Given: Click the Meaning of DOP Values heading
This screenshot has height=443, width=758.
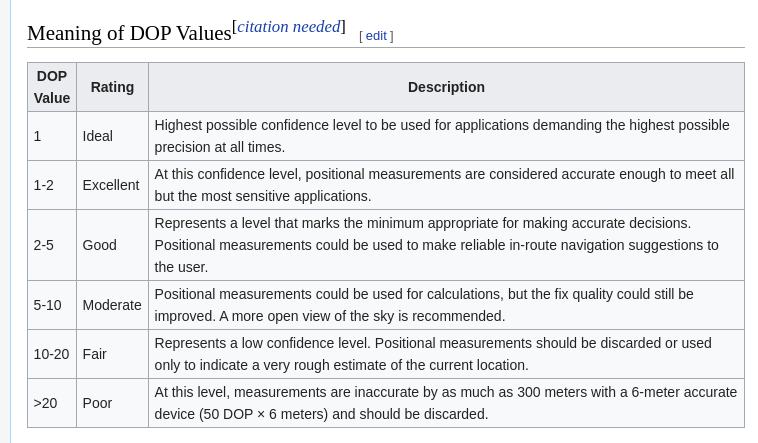Looking at the screenshot, I should click(129, 33).
